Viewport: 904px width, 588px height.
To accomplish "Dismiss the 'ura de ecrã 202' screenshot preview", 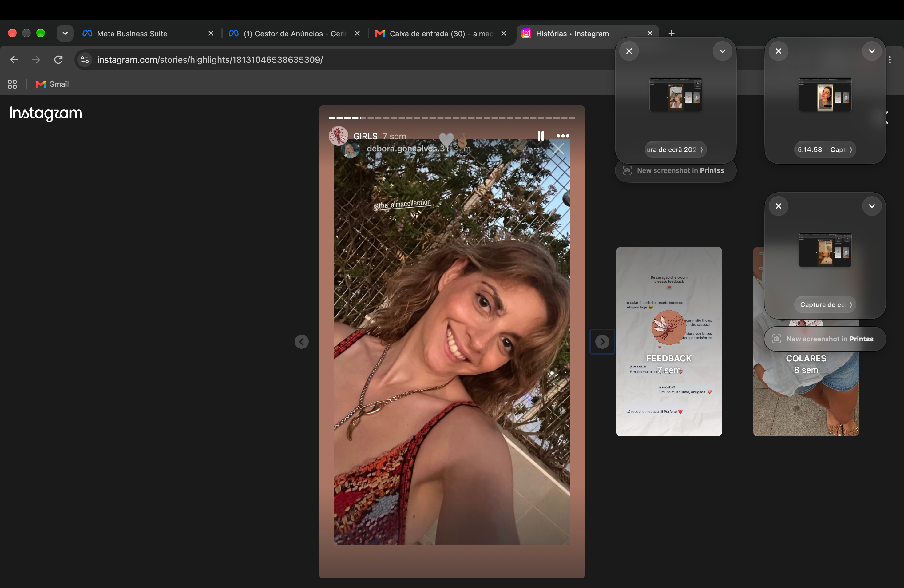I will [x=629, y=51].
